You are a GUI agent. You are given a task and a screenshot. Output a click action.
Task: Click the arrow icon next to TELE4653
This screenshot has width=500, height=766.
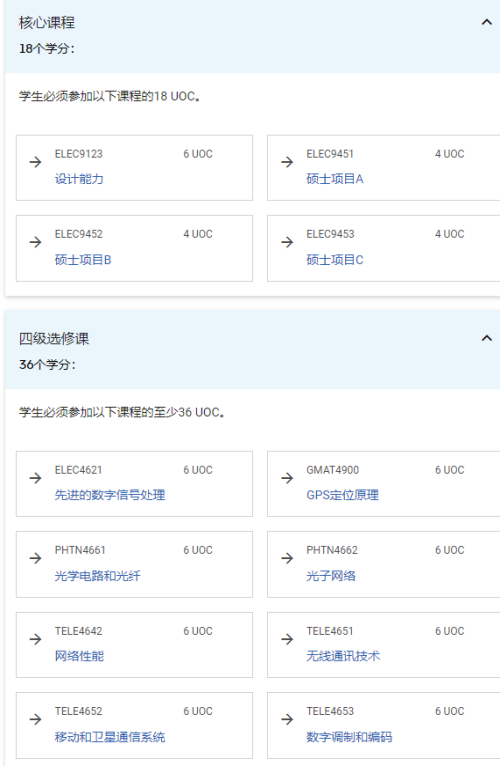pyautogui.click(x=287, y=719)
